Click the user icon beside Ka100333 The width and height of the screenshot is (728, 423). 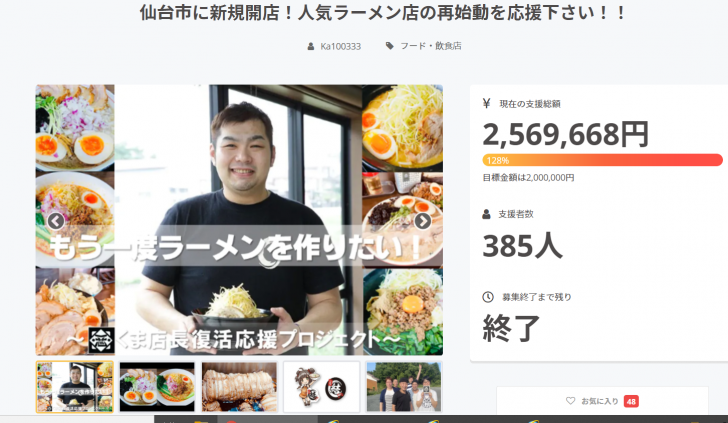pyautogui.click(x=311, y=46)
